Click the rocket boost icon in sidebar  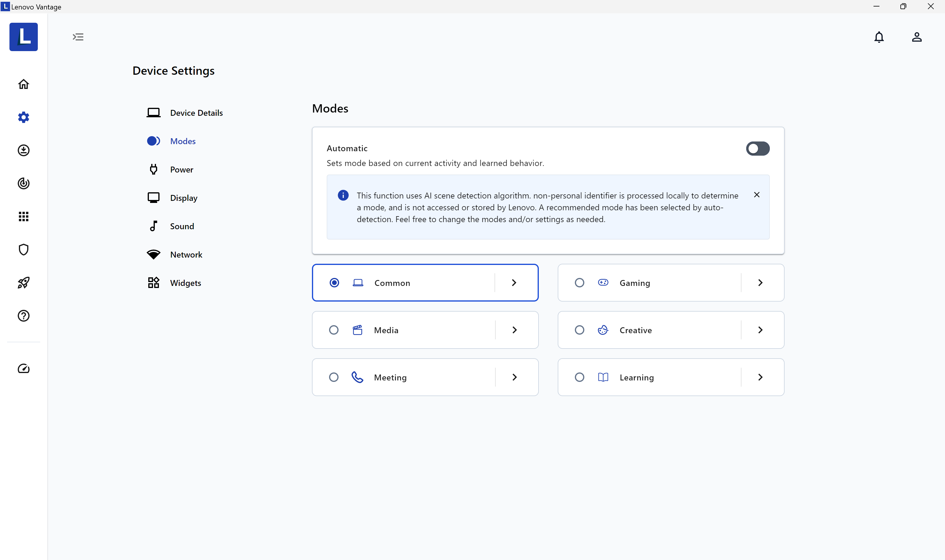coord(23,283)
